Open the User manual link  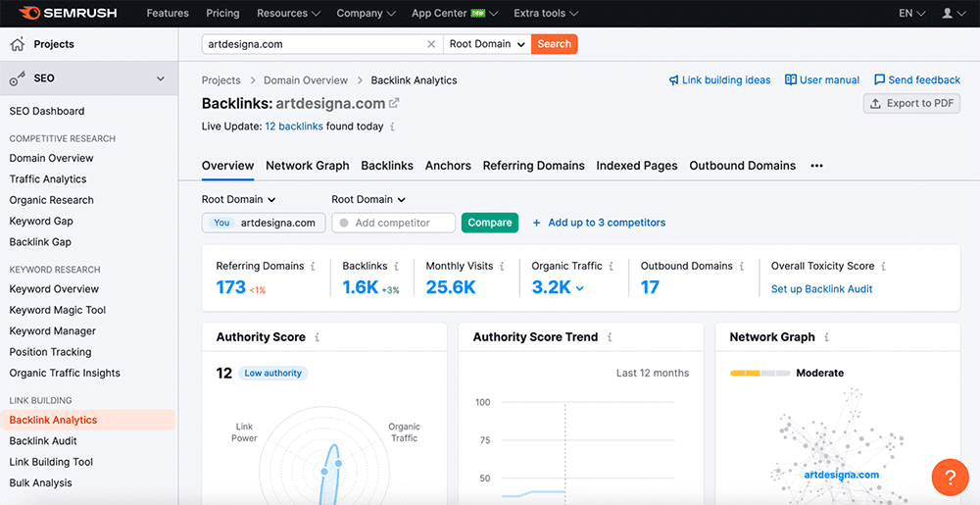click(822, 80)
